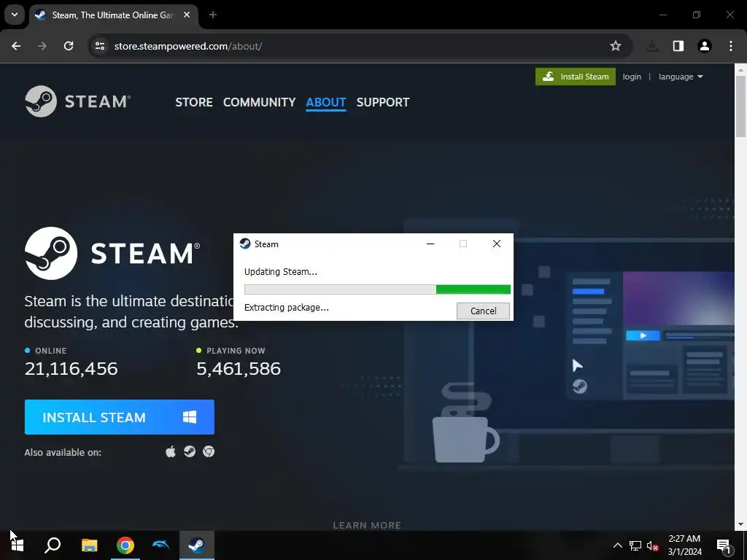Select the Chrome OS download icon

click(209, 451)
